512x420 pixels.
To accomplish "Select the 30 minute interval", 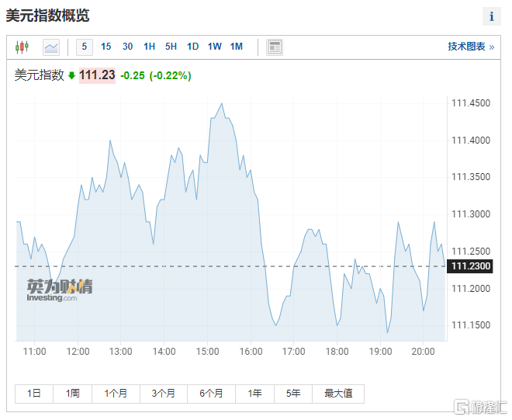I will click(x=128, y=47).
